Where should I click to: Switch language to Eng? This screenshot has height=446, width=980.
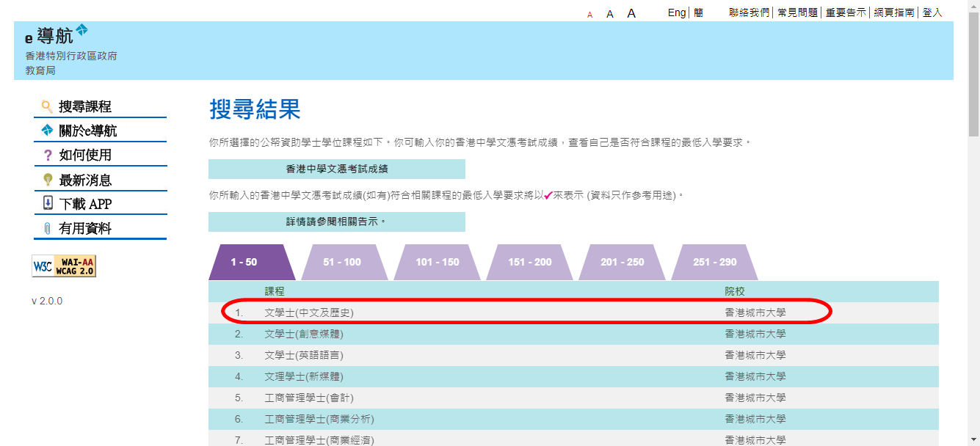pos(677,12)
